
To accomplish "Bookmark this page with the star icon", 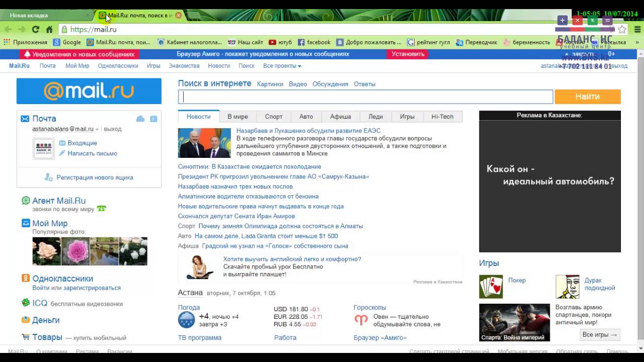I will click(622, 30).
